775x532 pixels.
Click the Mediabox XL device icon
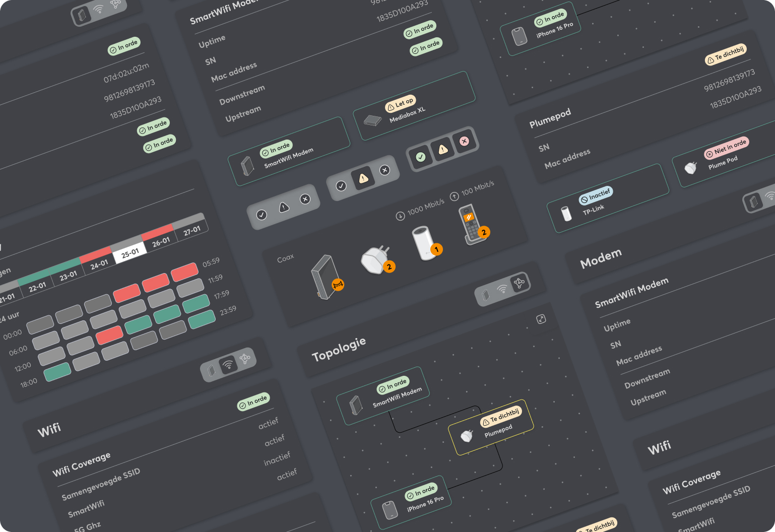coord(373,120)
